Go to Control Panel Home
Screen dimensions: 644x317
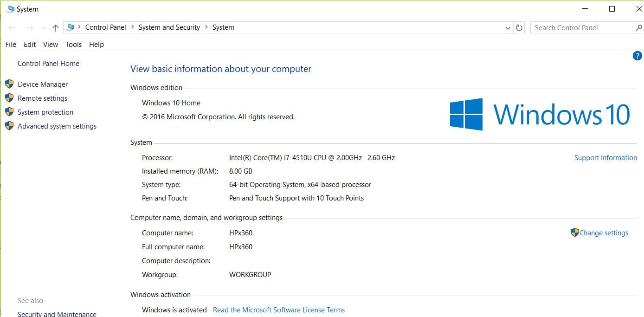point(48,64)
